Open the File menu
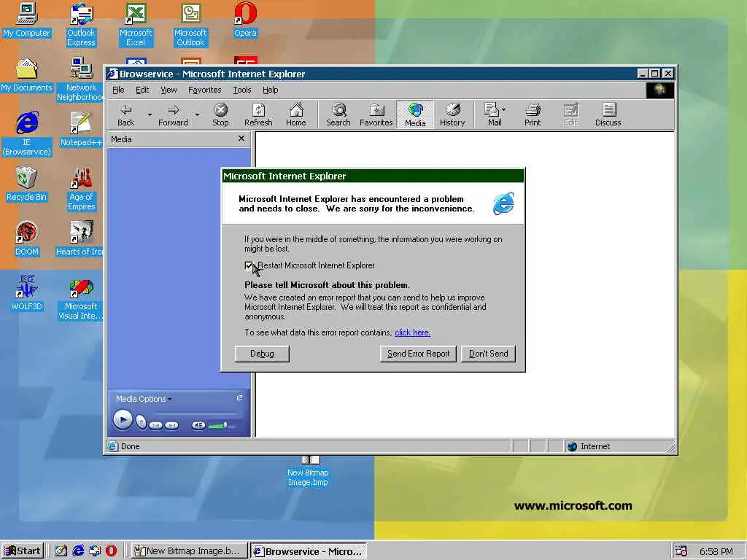The height and width of the screenshot is (560, 747). click(118, 90)
